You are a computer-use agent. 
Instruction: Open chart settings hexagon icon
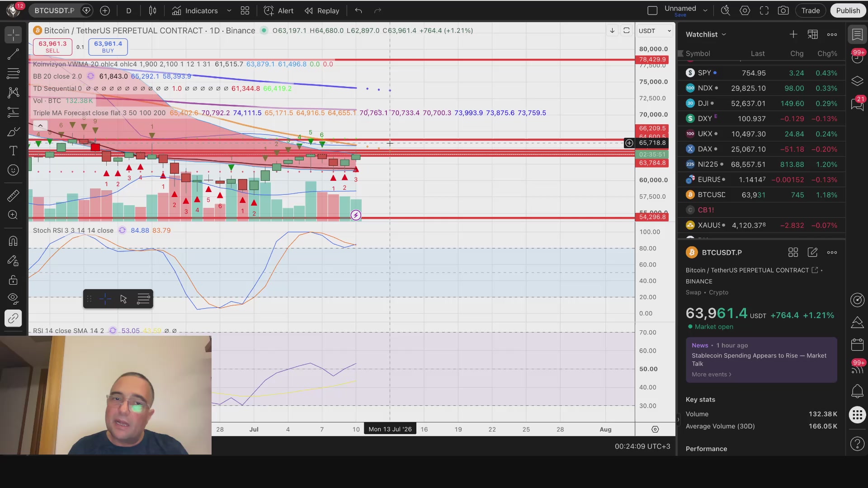tap(745, 11)
